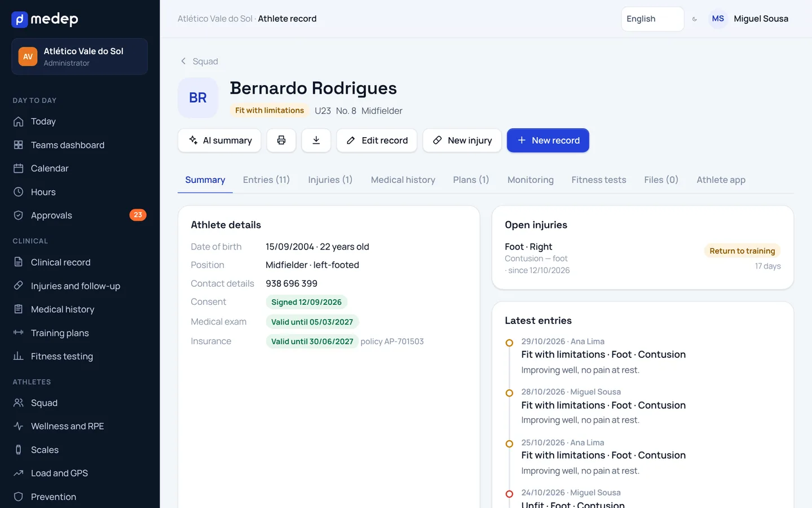This screenshot has width=812, height=508.
Task: Open Hours in sidebar
Action: (80, 192)
